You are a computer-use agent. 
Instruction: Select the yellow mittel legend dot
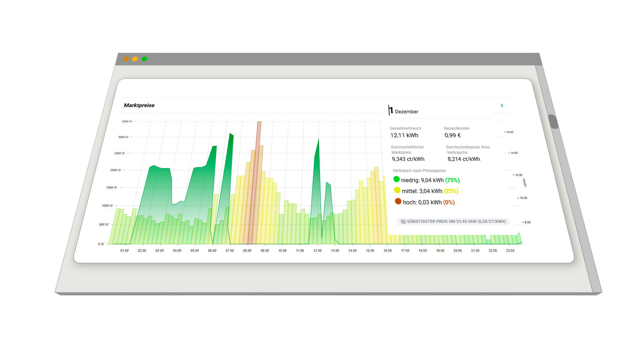[397, 190]
